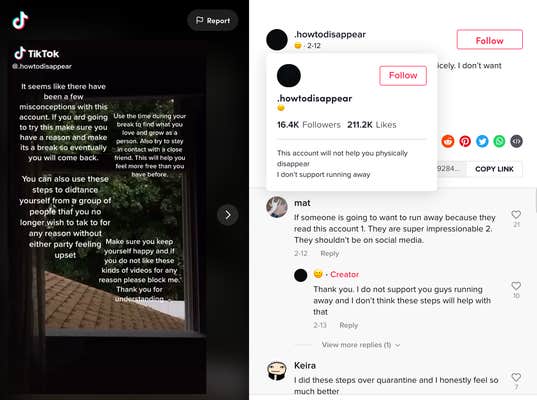The height and width of the screenshot is (400, 537).
Task: Reply to mat's comment
Action: tap(329, 253)
